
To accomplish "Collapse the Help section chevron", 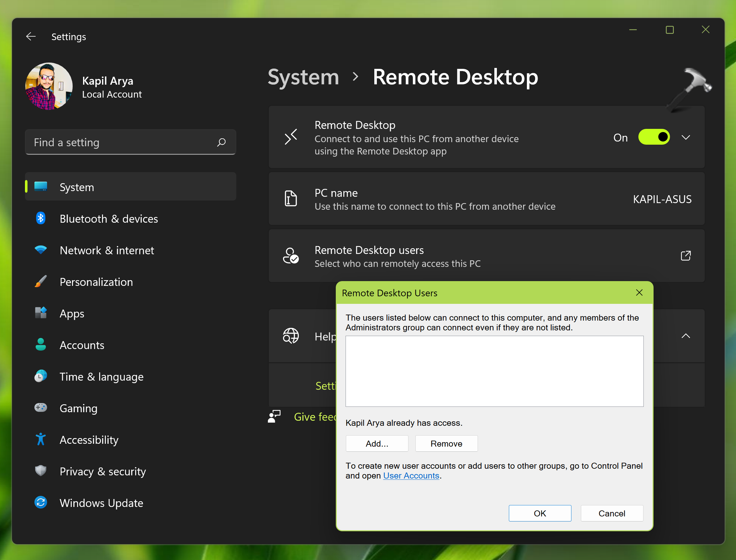I will [x=686, y=336].
